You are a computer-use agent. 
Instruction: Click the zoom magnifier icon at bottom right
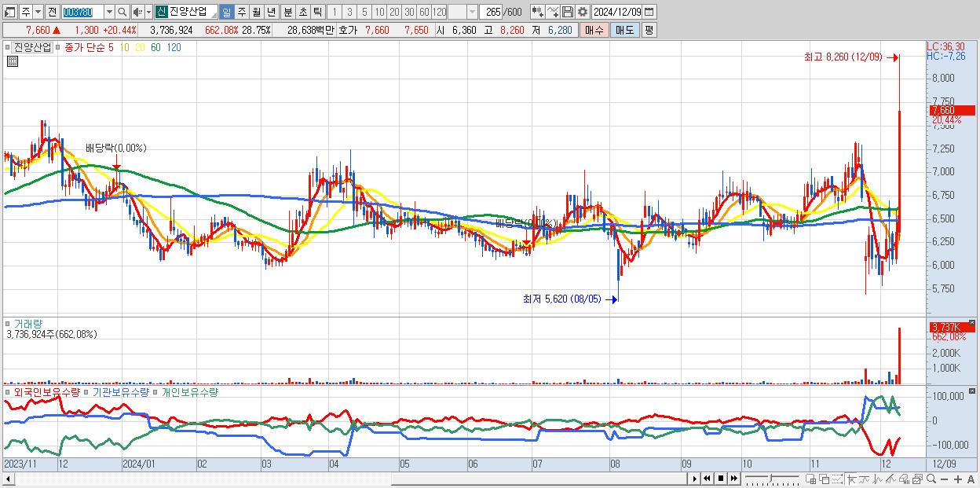click(x=931, y=479)
